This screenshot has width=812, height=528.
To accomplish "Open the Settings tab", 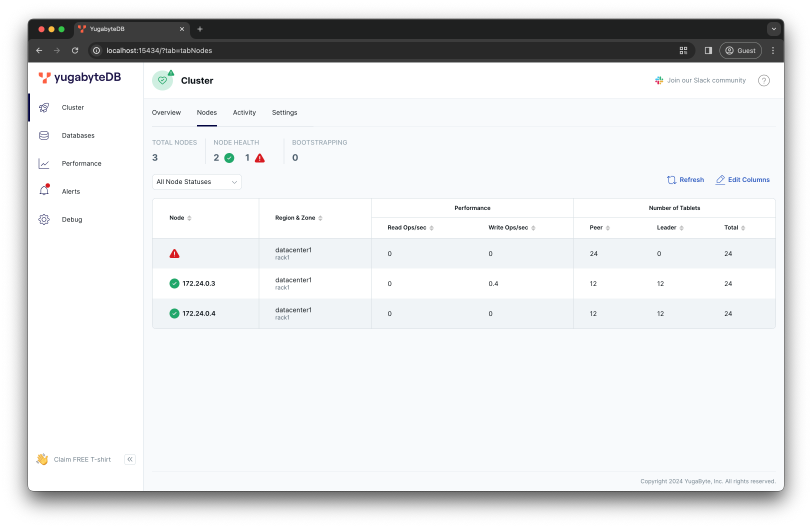I will [284, 112].
